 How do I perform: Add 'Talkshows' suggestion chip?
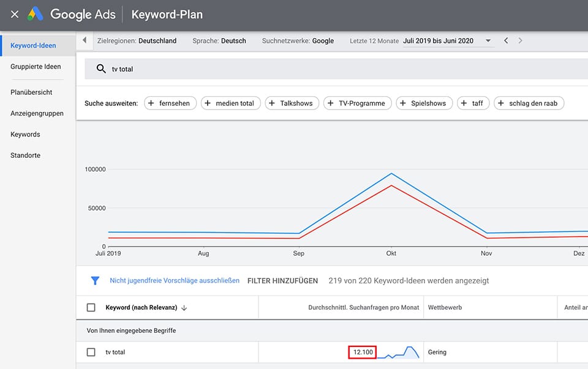(x=290, y=103)
